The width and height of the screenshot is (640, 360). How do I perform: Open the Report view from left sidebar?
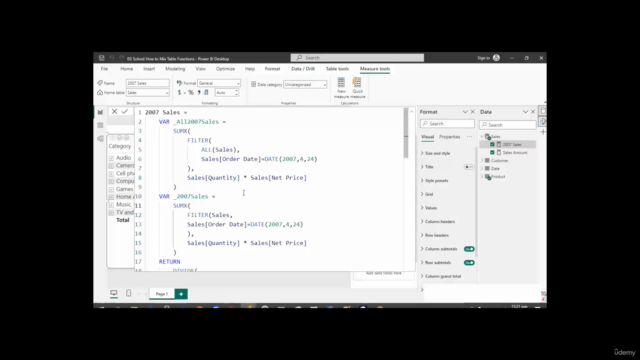point(100,112)
